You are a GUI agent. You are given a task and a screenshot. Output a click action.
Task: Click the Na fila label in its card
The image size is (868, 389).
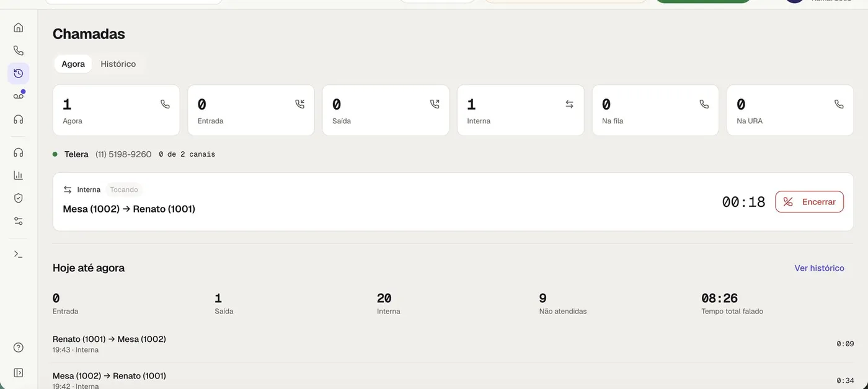pos(613,121)
